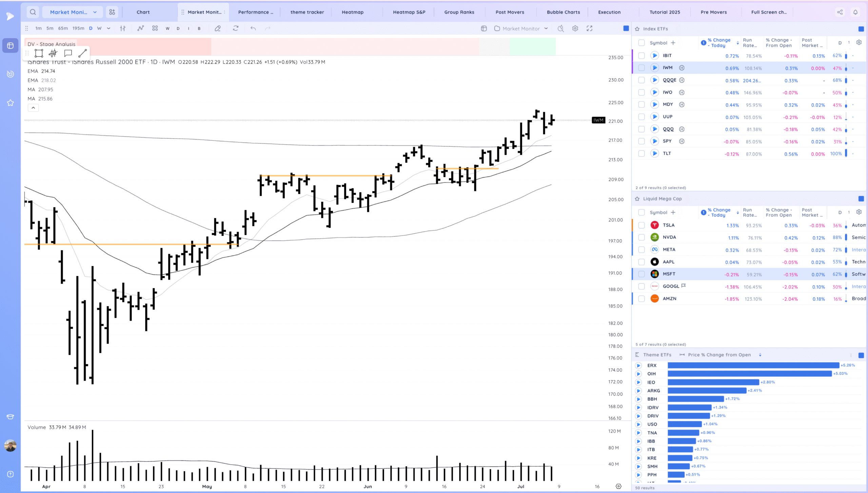Expand the timeframe chevron after W
This screenshot has height=493, width=868.
[108, 28]
